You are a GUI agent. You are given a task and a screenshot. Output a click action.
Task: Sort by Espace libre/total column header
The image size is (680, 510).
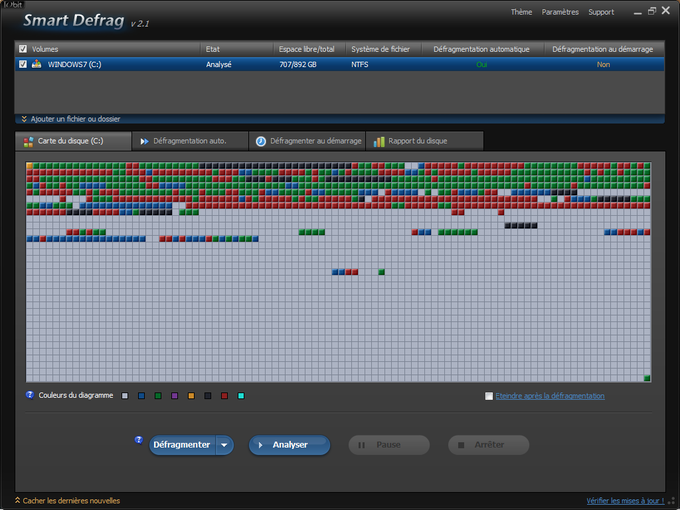[310, 49]
